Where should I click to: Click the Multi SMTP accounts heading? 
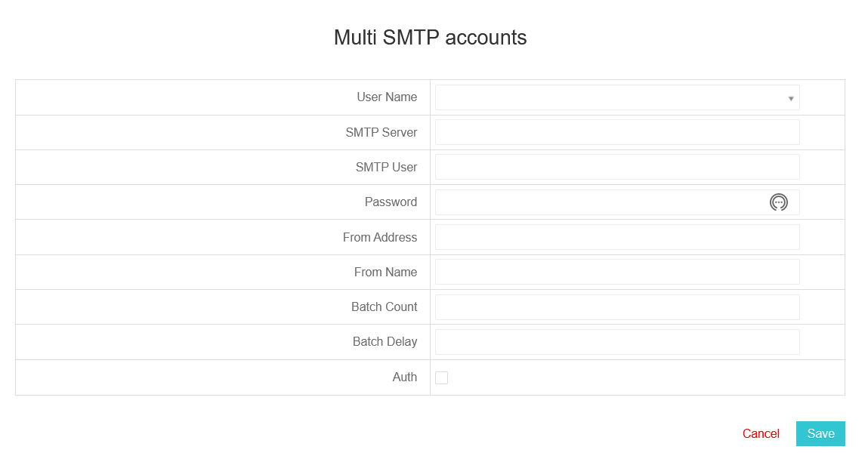(430, 38)
